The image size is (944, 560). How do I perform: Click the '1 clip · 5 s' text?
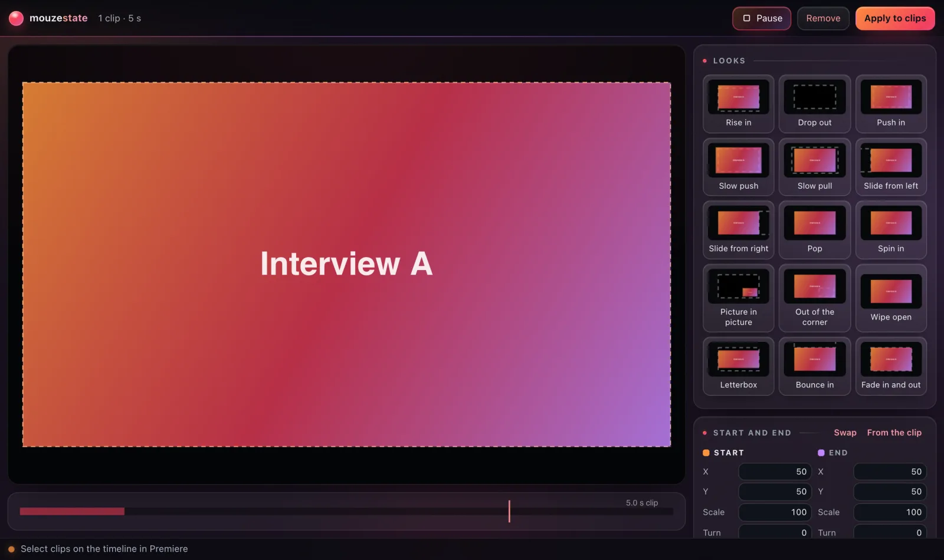click(120, 18)
